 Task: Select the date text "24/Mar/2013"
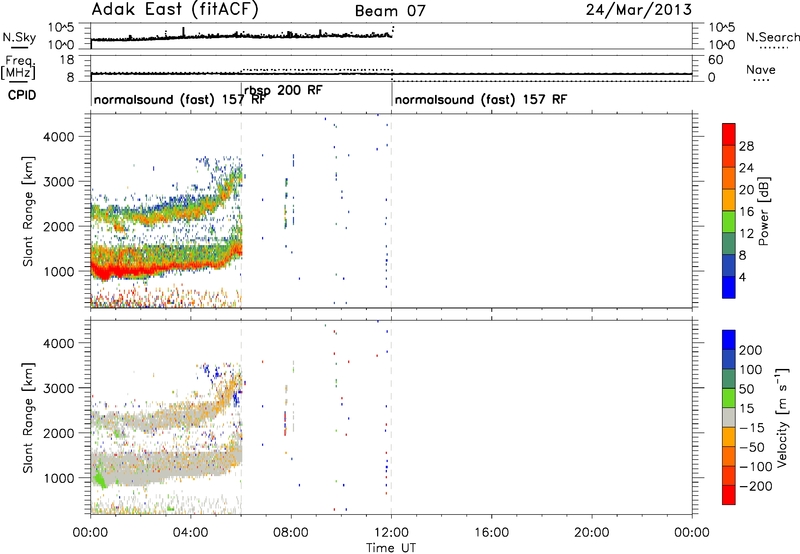coord(639,10)
